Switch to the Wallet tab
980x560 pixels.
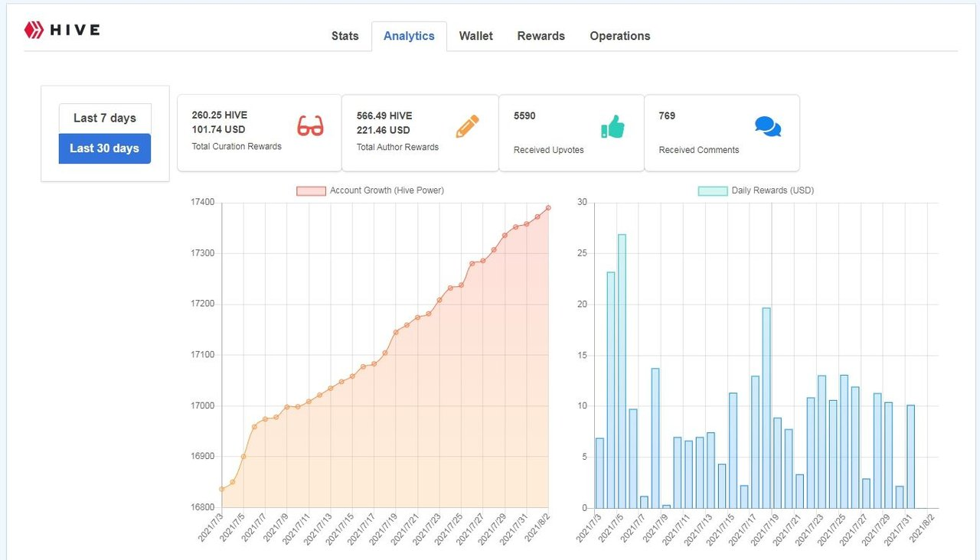[x=475, y=36]
